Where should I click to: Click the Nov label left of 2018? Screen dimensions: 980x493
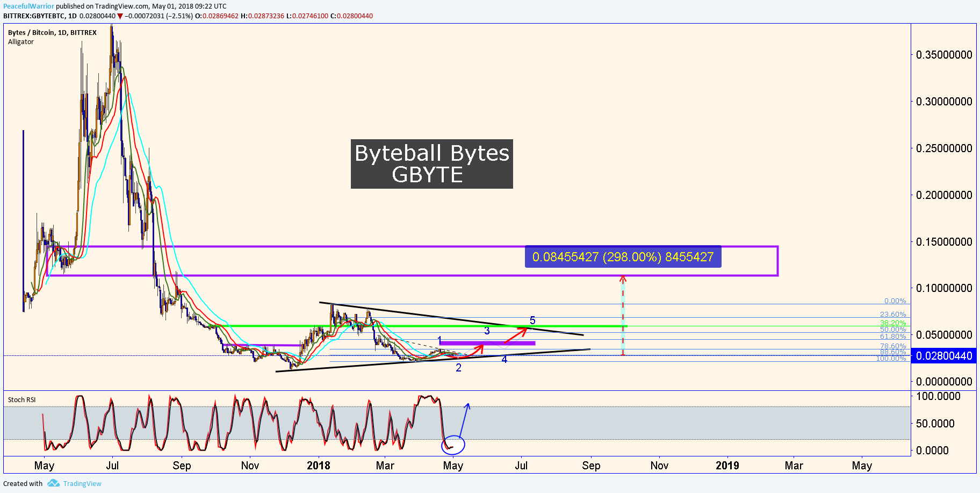tap(250, 466)
